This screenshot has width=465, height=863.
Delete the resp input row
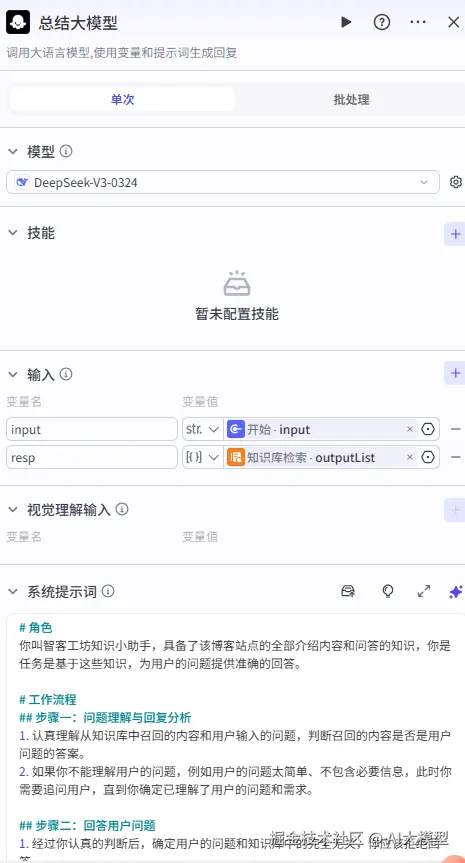click(456, 457)
